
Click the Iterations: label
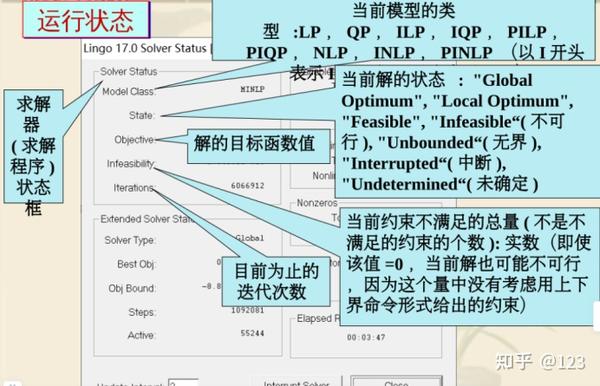coord(134,188)
